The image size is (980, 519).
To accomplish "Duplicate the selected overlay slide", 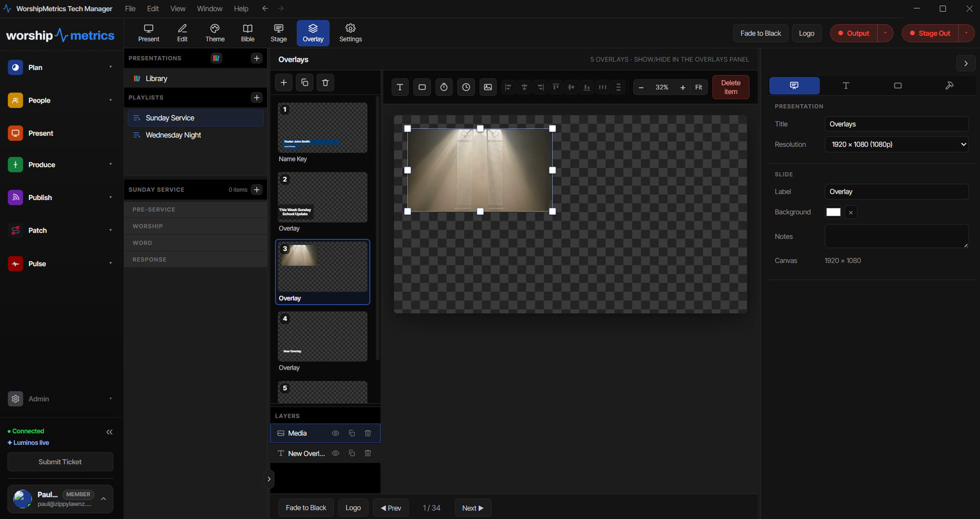I will click(x=305, y=83).
